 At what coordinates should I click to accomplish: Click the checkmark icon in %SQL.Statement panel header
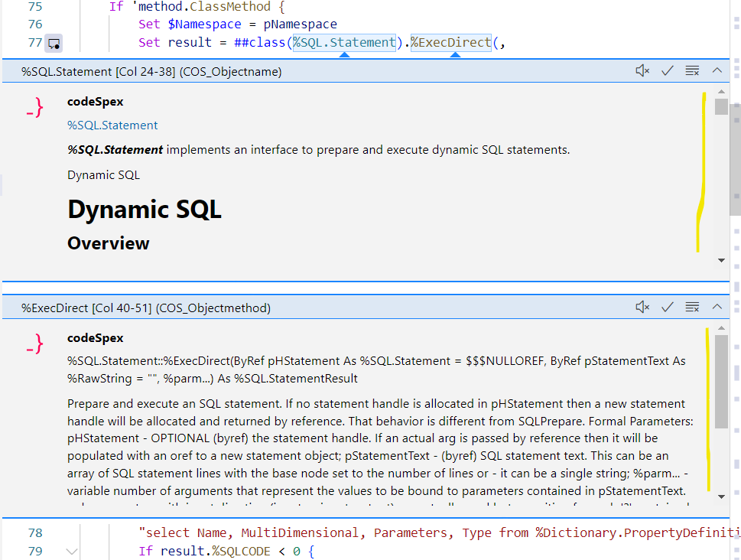click(667, 70)
